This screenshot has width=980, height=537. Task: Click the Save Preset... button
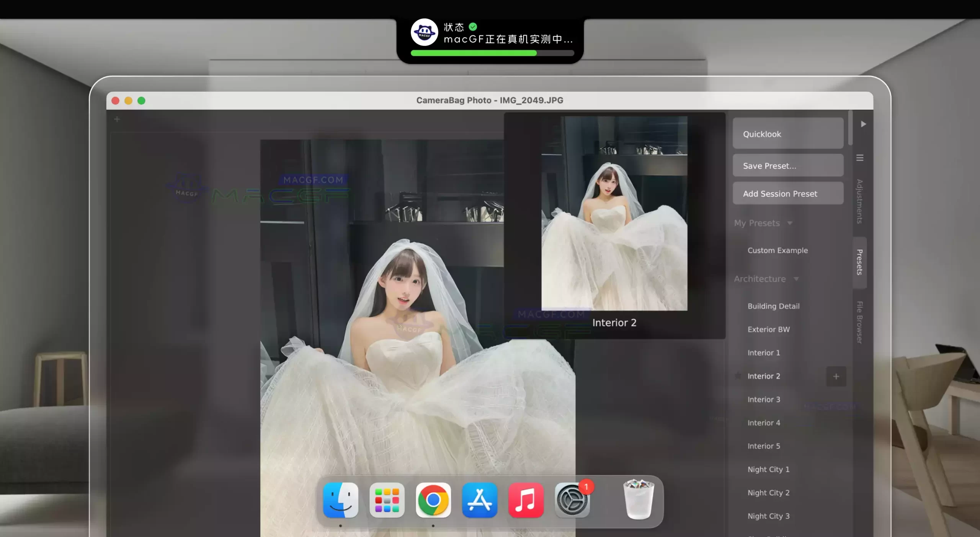tap(788, 166)
